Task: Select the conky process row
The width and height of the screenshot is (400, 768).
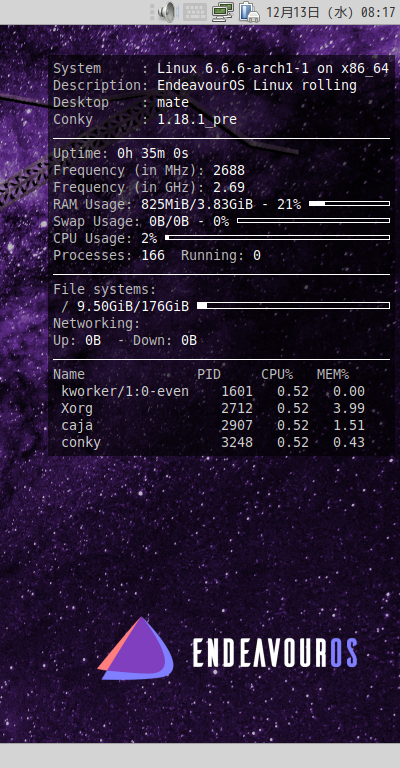Action: point(213,443)
